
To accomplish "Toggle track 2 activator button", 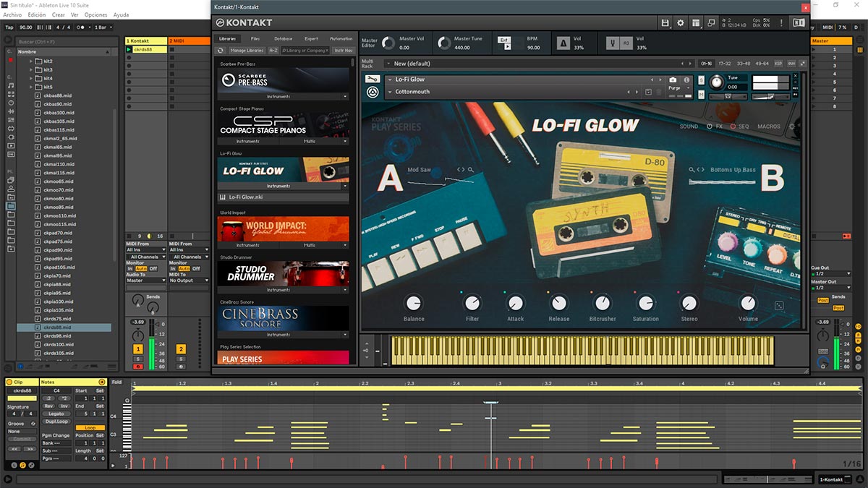I will point(181,349).
